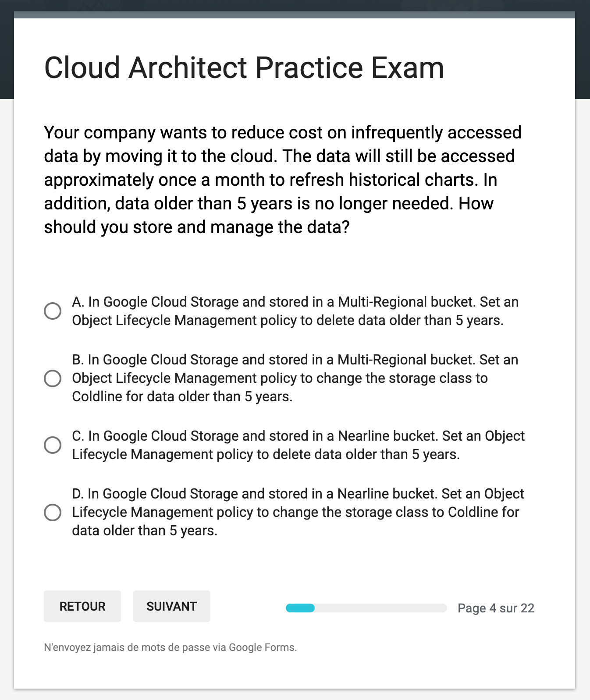Image resolution: width=590 pixels, height=700 pixels.
Task: Pick the radio button for answer D
Action: coord(53,513)
